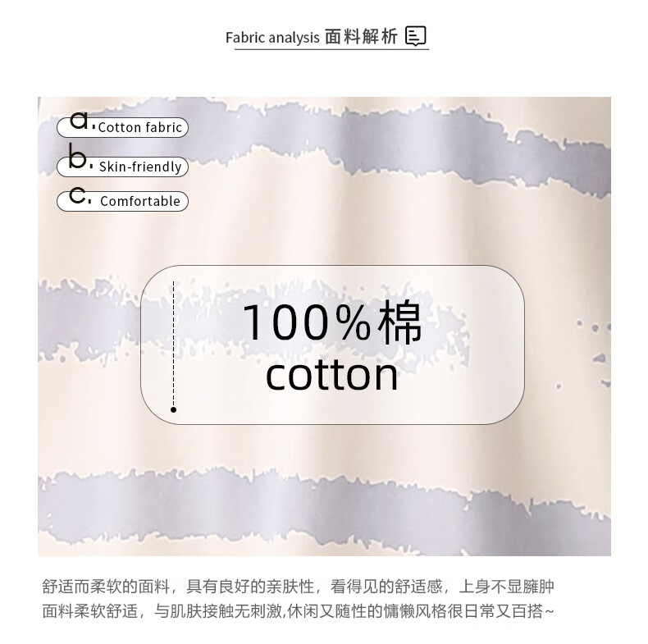Click the Cotton fabric label pill
648x644 pixels.
coord(122,127)
